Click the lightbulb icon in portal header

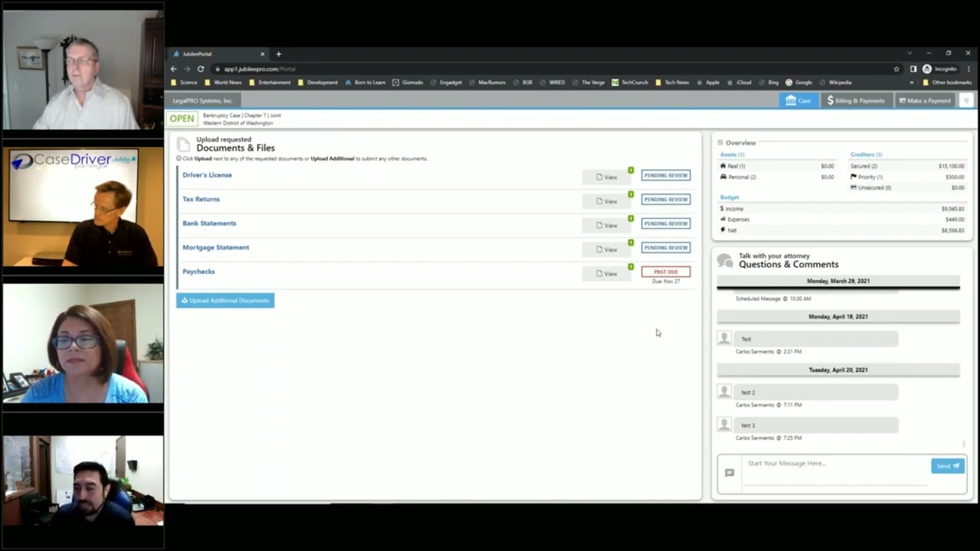coord(966,100)
